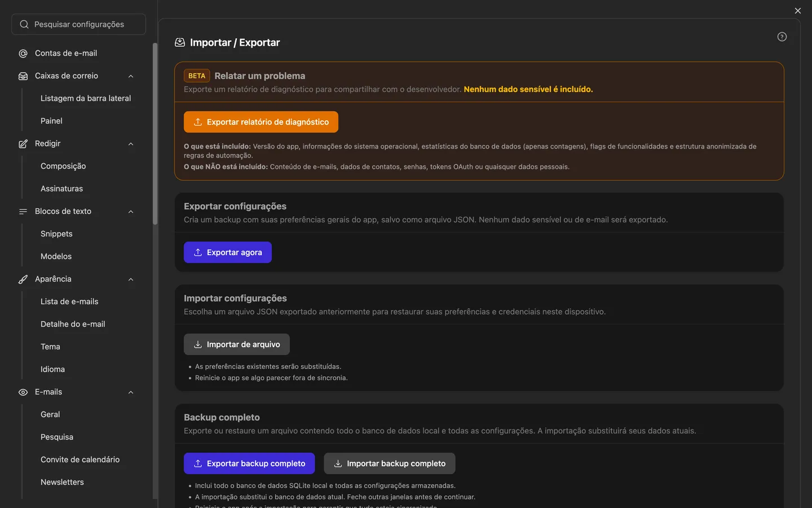This screenshot has height=508, width=812.
Task: Collapse the Caixas de correio section
Action: (x=131, y=76)
